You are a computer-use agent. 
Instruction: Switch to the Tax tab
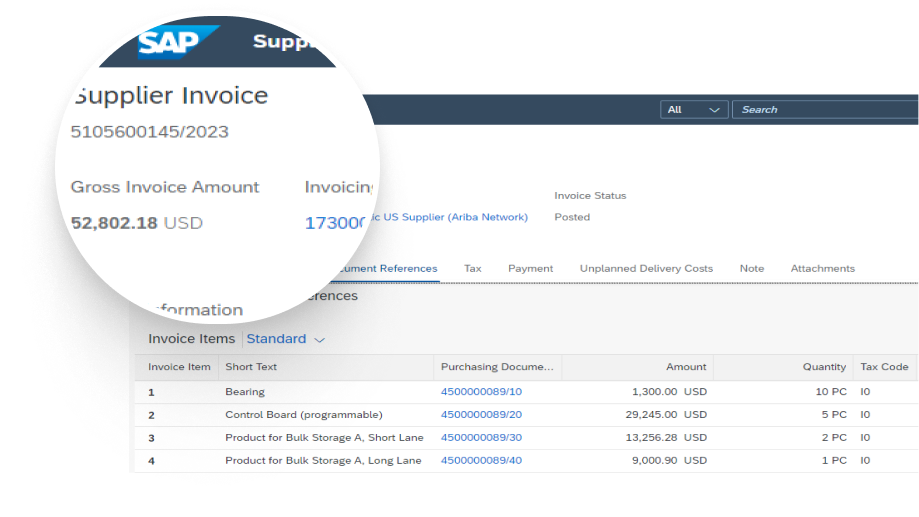[472, 268]
